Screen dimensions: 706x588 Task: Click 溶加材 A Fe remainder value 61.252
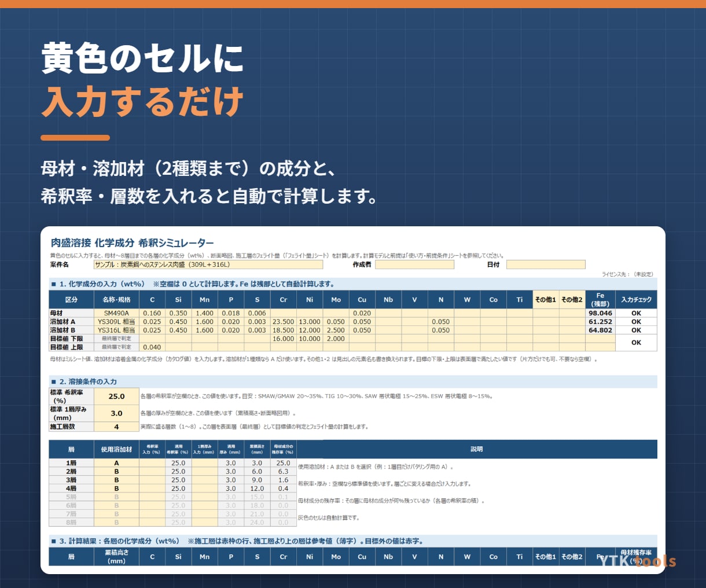tap(600, 322)
